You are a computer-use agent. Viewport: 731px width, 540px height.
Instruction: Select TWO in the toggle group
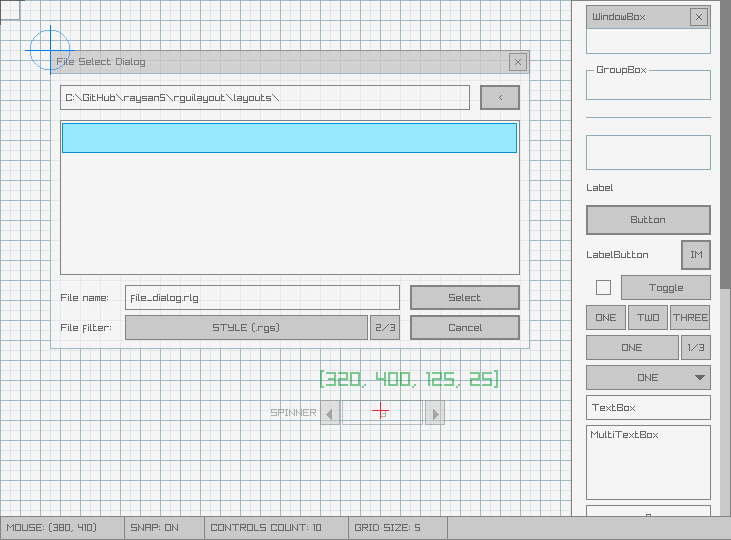(648, 318)
